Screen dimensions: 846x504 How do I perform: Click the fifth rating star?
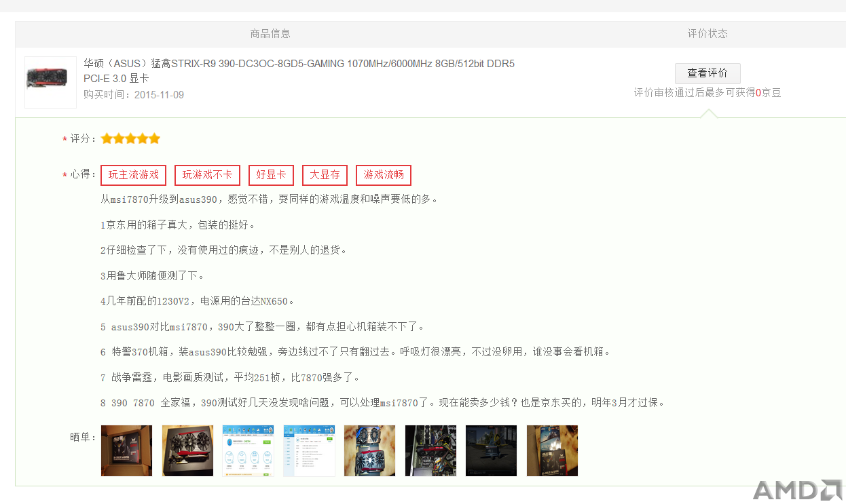click(154, 138)
